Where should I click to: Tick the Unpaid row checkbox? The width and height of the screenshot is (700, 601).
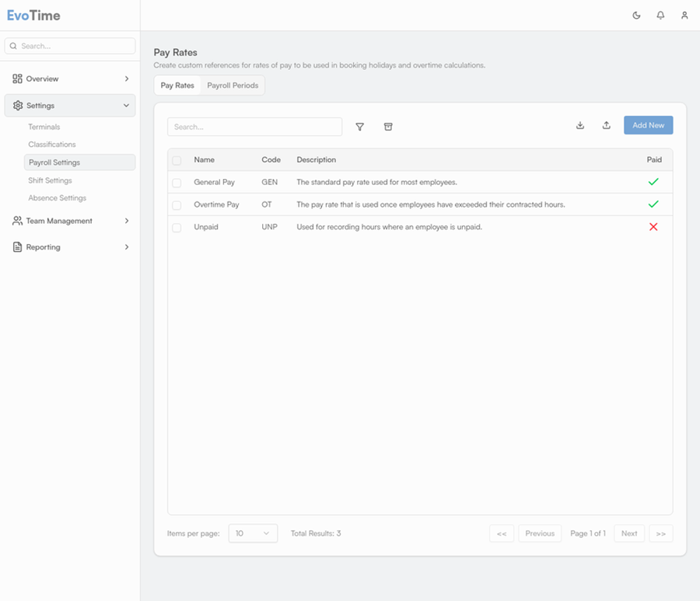177,228
